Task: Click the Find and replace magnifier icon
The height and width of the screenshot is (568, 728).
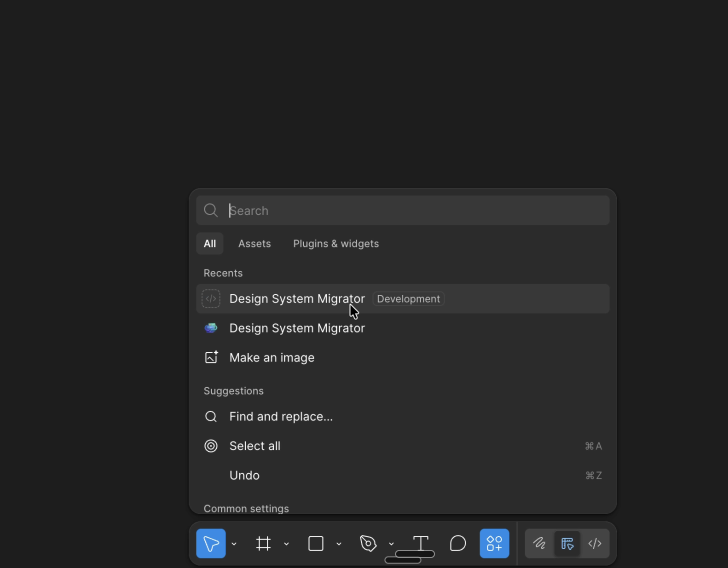Action: tap(211, 416)
